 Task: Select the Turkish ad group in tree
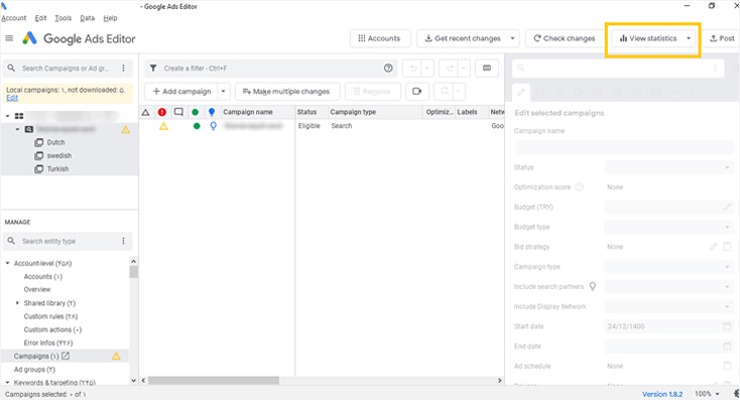pyautogui.click(x=58, y=169)
